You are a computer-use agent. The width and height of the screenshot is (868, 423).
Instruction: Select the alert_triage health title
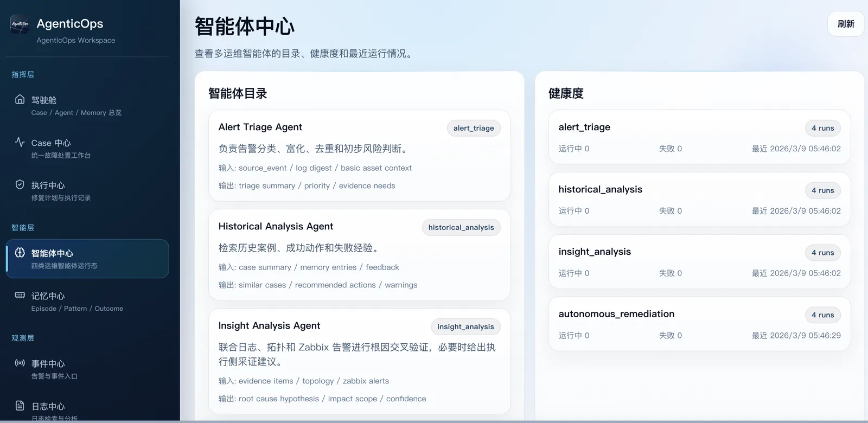tap(584, 127)
